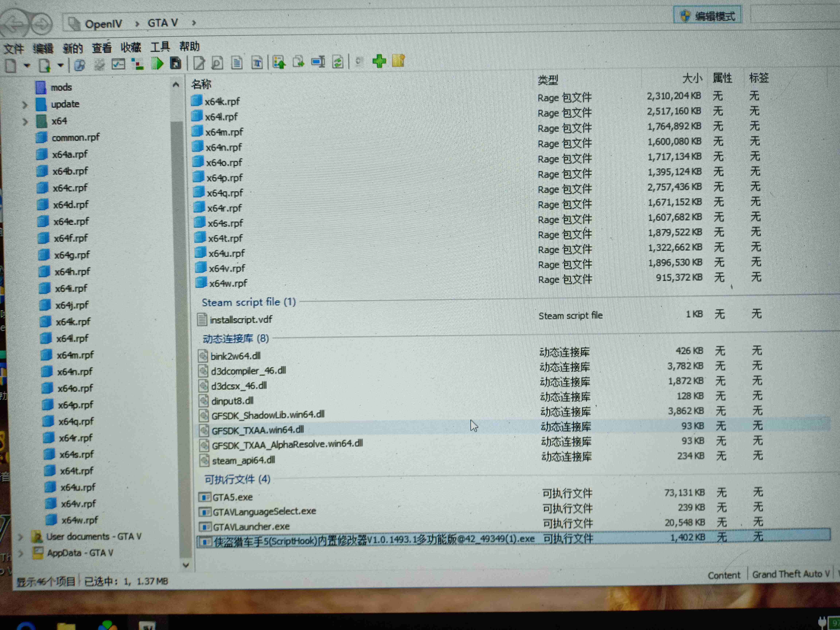Select x64e.rpf in the folder tree
This screenshot has width=840, height=630.
[71, 221]
